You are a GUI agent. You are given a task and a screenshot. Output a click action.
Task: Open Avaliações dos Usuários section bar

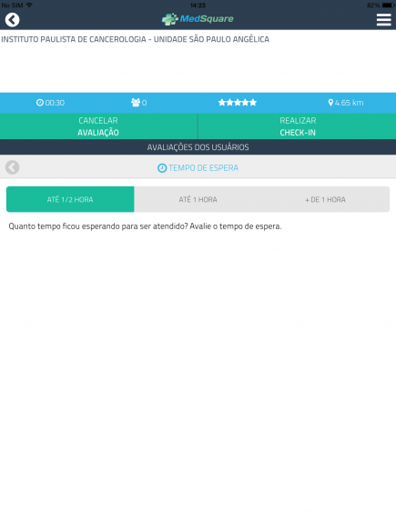tap(198, 147)
